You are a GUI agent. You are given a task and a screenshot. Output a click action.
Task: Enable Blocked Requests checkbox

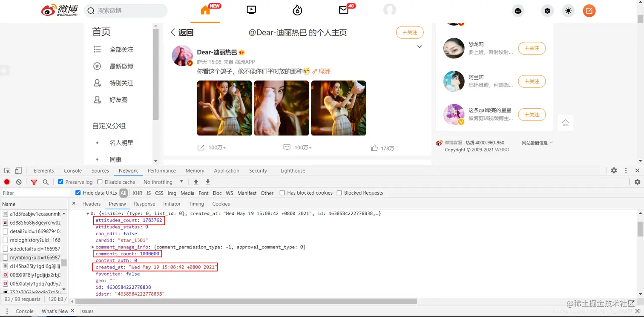tap(339, 193)
